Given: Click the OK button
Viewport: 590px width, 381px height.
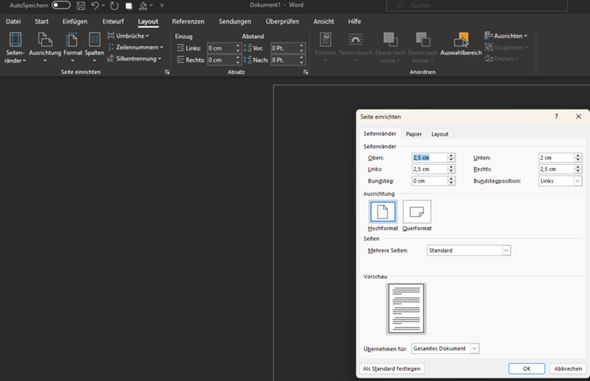Looking at the screenshot, I should point(526,369).
